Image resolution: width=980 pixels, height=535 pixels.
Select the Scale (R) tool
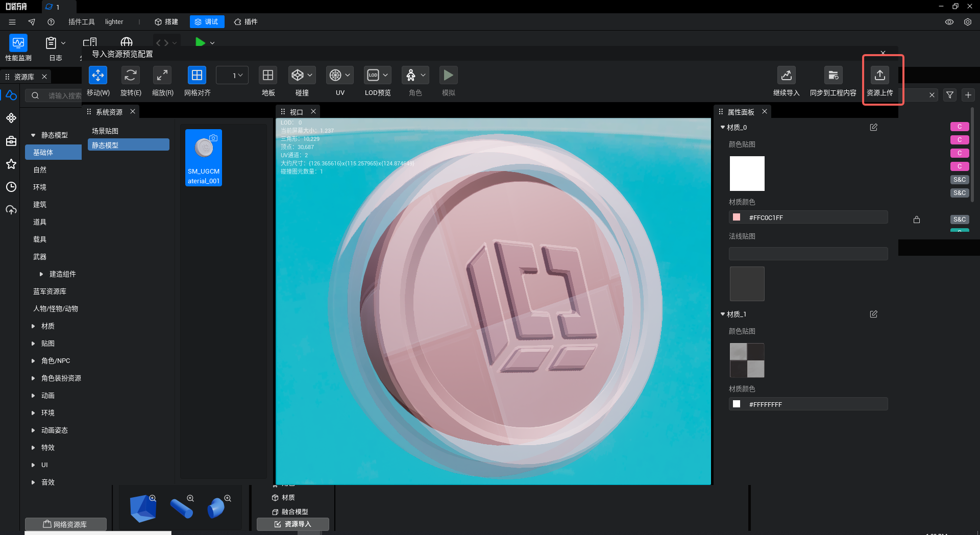162,76
